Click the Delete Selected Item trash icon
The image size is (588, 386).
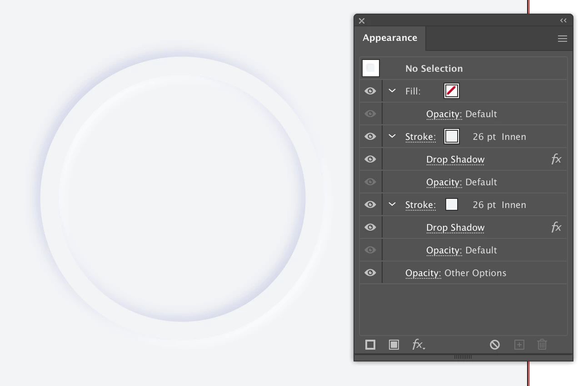(542, 345)
